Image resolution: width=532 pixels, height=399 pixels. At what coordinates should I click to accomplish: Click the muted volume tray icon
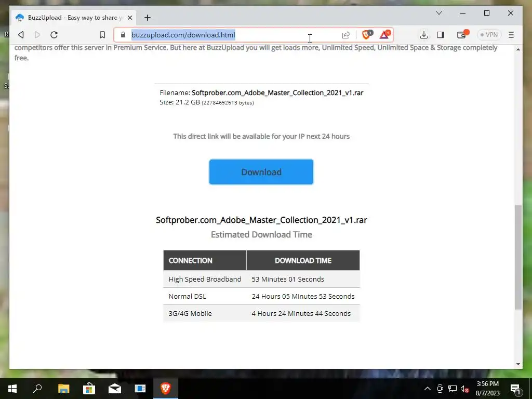click(x=465, y=389)
